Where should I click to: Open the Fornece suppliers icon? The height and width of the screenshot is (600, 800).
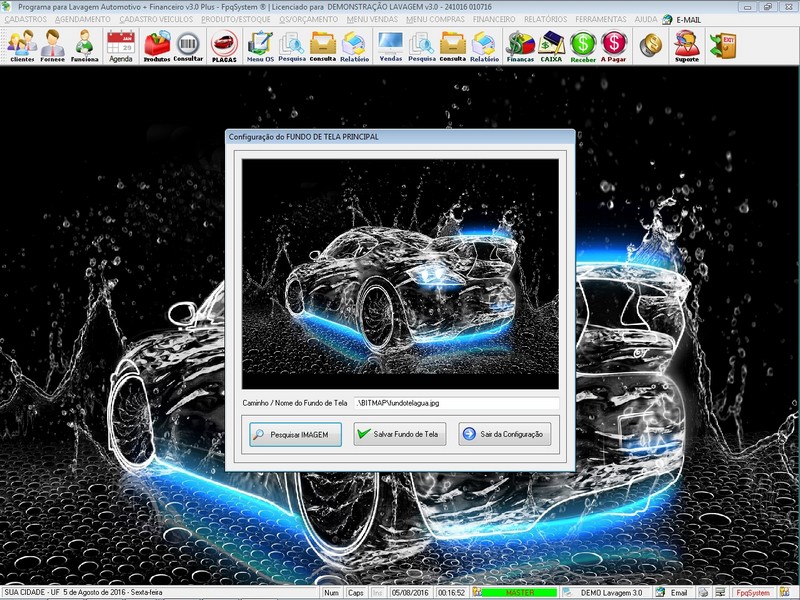tap(53, 46)
